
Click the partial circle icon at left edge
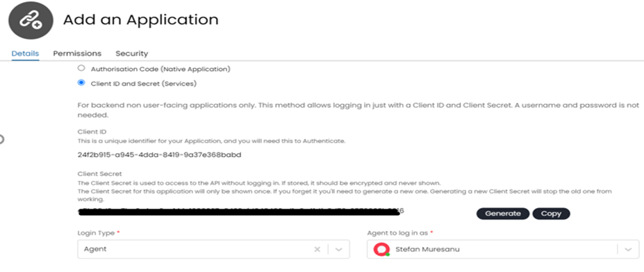[x=1, y=140]
